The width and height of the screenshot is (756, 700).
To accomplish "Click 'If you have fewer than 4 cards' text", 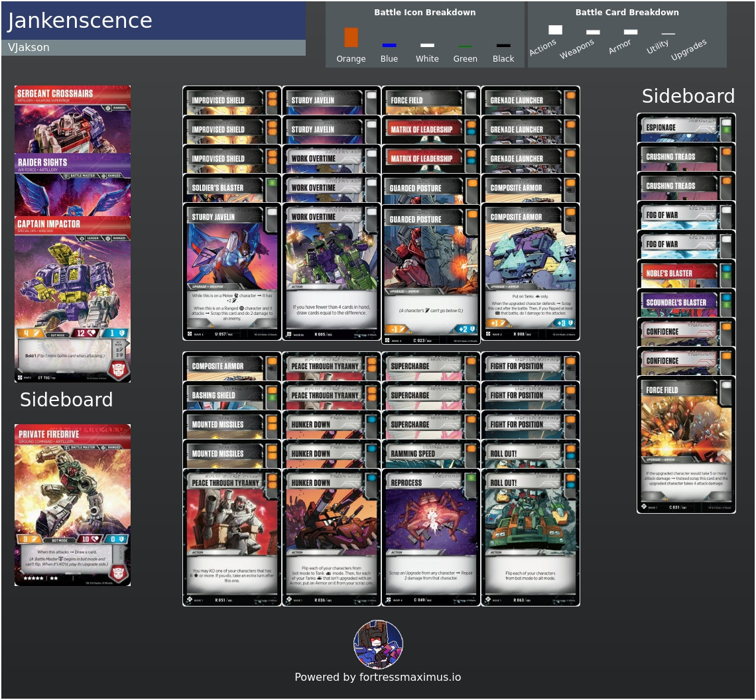I will point(331,310).
